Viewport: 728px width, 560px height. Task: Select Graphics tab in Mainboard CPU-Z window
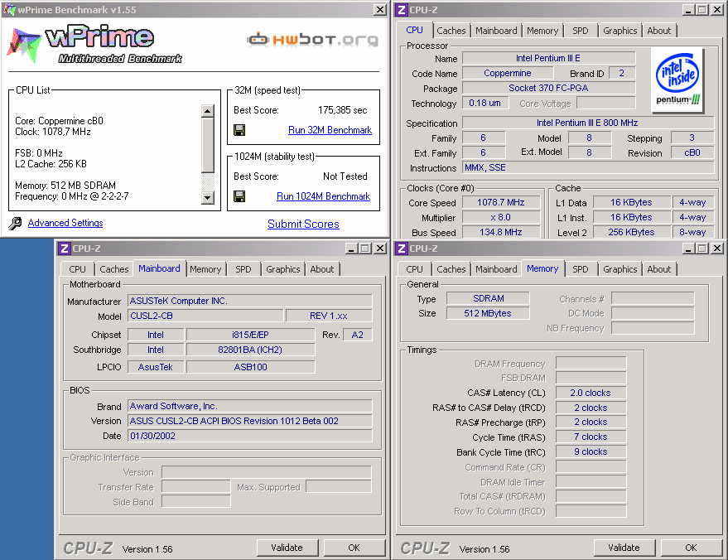coord(282,269)
